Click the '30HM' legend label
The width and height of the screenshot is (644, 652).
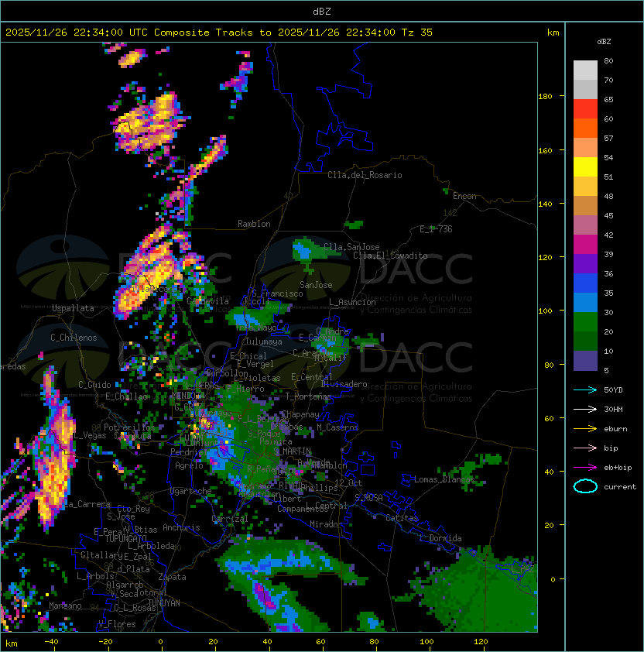point(613,409)
